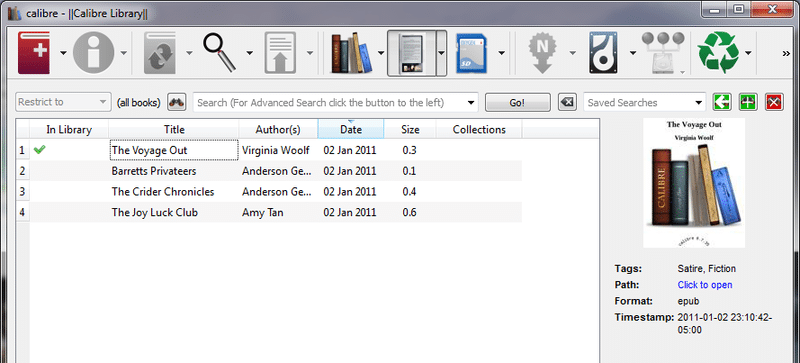Expand the Fetch news dropdown arrow
The height and width of the screenshot is (363, 800).
point(572,53)
